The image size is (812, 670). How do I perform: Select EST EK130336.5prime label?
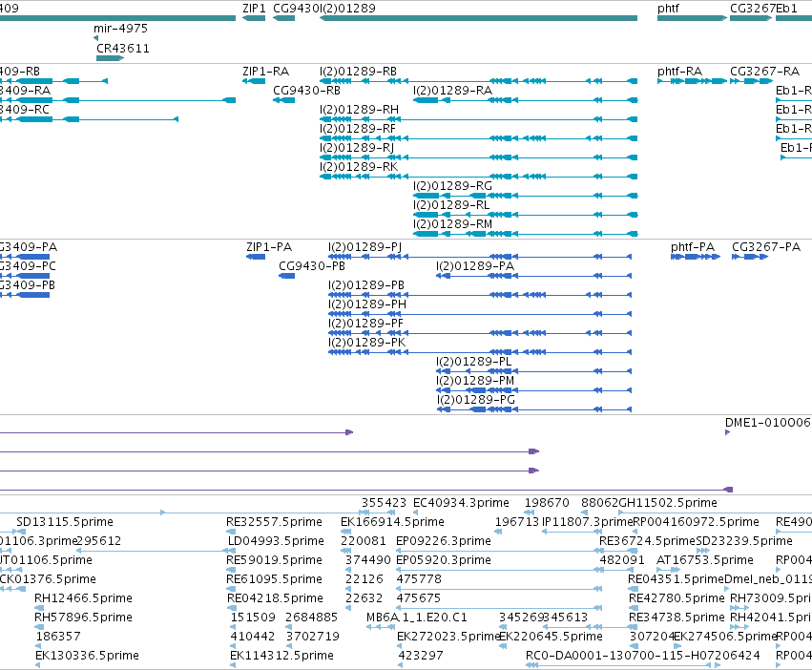click(87, 657)
